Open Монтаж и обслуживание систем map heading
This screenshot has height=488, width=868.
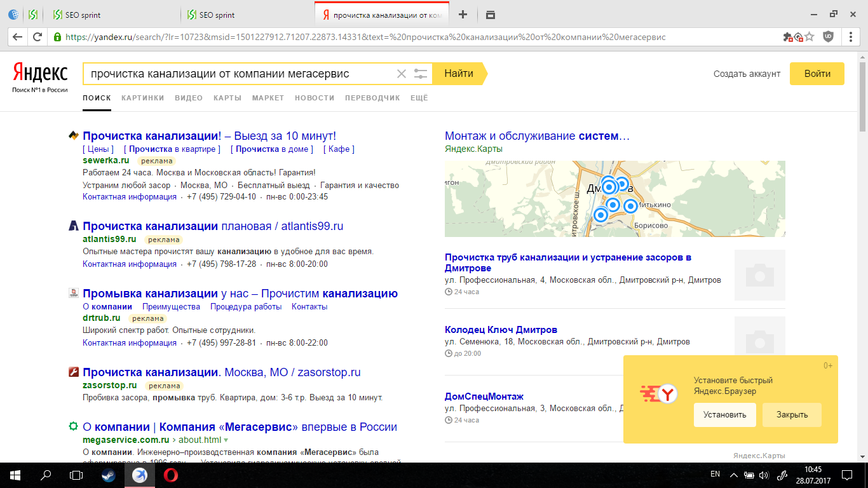click(537, 136)
